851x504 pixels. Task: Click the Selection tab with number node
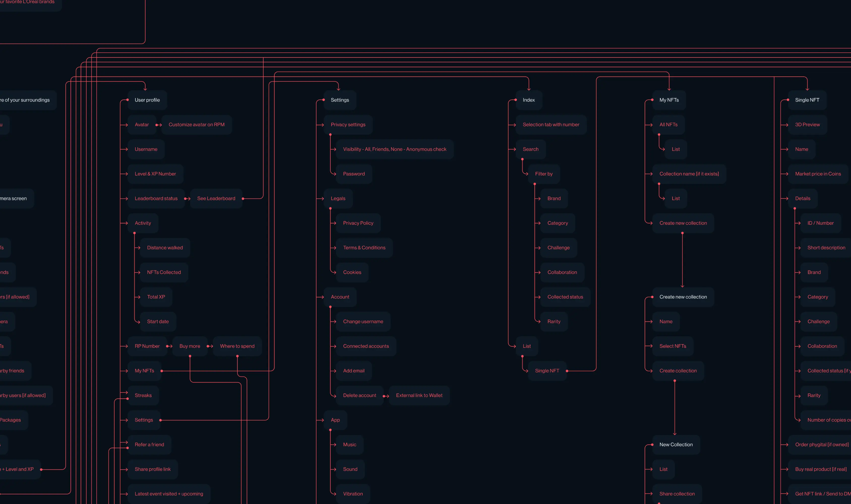click(x=551, y=125)
